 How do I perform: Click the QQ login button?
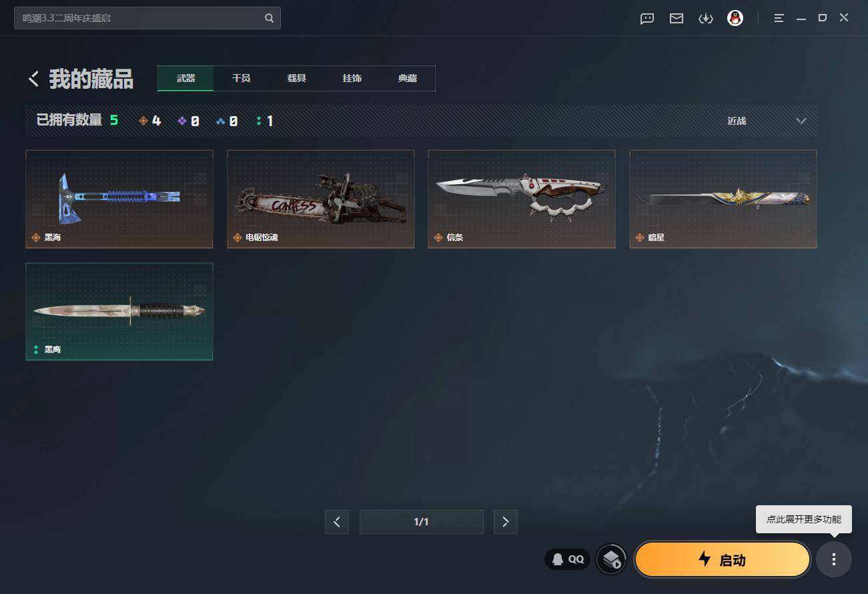[x=568, y=559]
